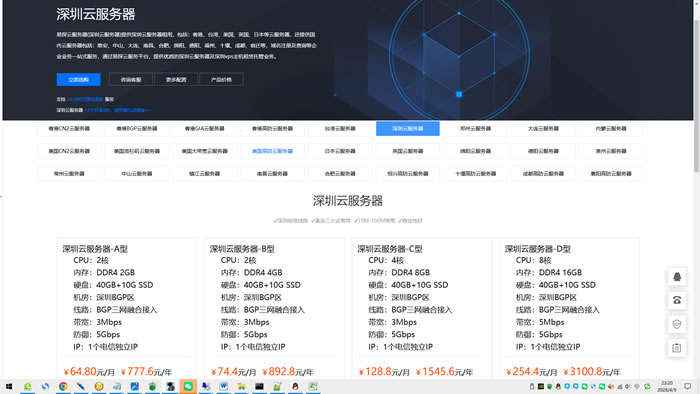Open the black terminal window icon in taskbar
Image resolution: width=700 pixels, height=394 pixels.
click(259, 386)
